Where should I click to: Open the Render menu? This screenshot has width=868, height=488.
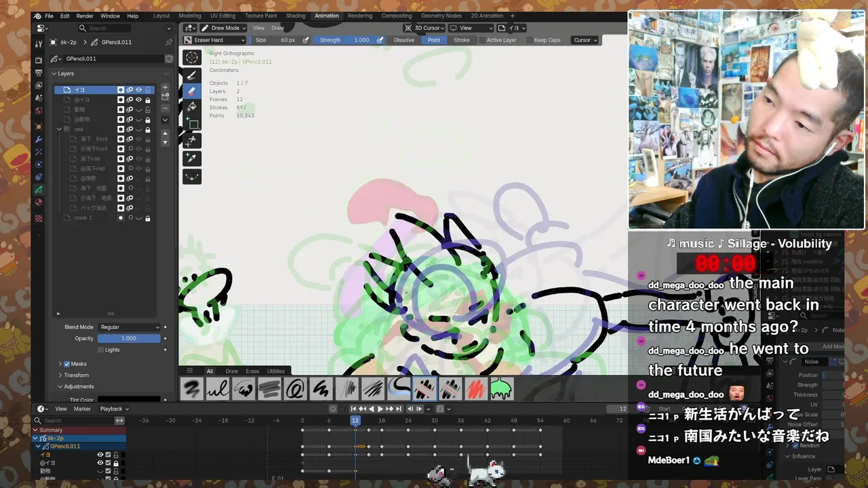(85, 16)
